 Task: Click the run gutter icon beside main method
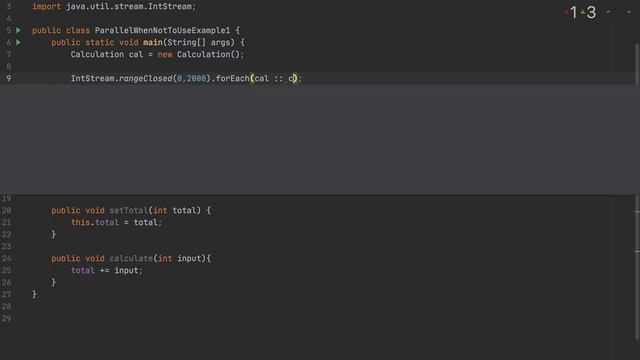[x=18, y=42]
